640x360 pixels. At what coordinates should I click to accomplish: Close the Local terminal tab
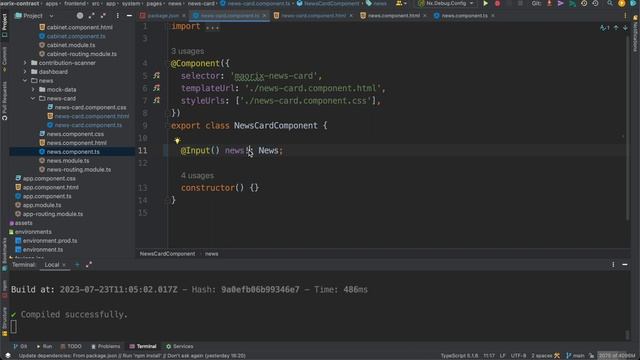pos(64,265)
